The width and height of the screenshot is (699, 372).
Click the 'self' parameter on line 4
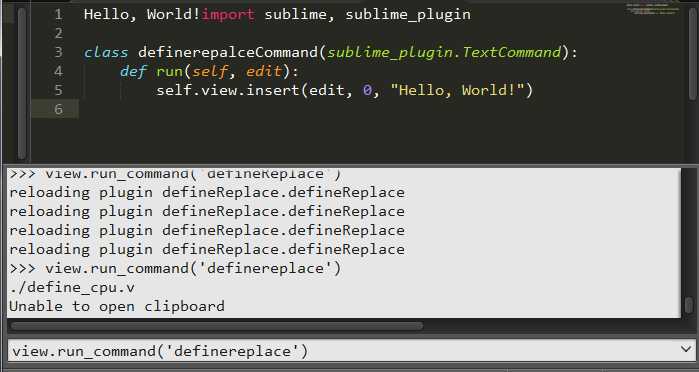(210, 71)
